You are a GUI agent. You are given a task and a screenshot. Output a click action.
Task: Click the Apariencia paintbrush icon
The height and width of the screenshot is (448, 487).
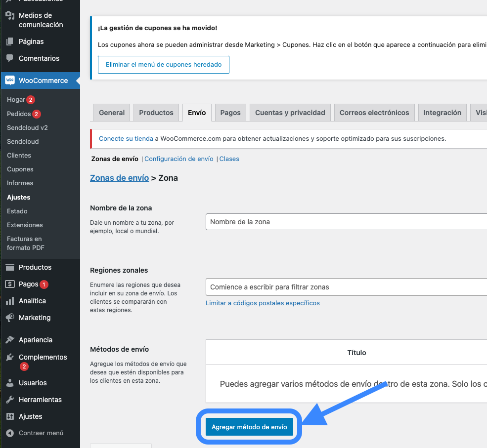[10, 340]
